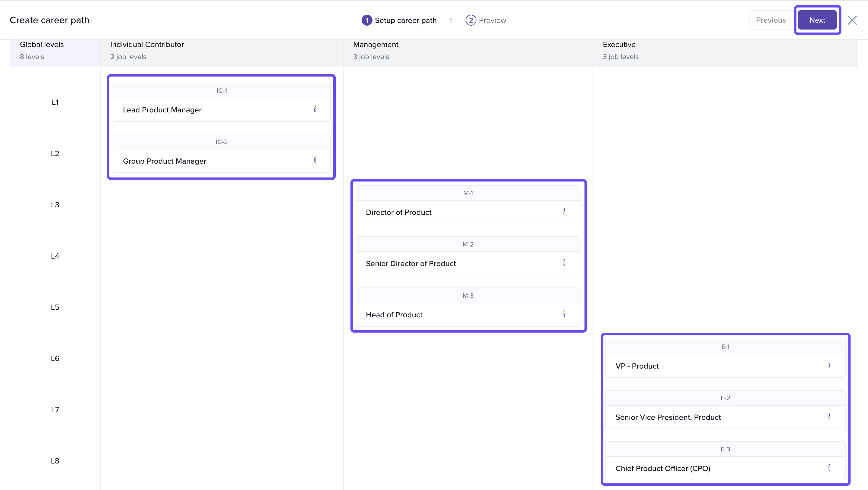Click the Individual Contributor column header
The height and width of the screenshot is (490, 868).
[x=147, y=45]
